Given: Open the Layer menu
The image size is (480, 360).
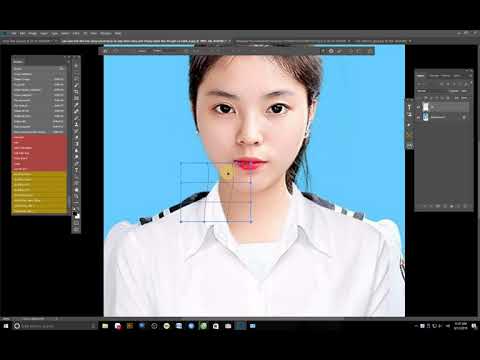Looking at the screenshot, I should point(44,34).
